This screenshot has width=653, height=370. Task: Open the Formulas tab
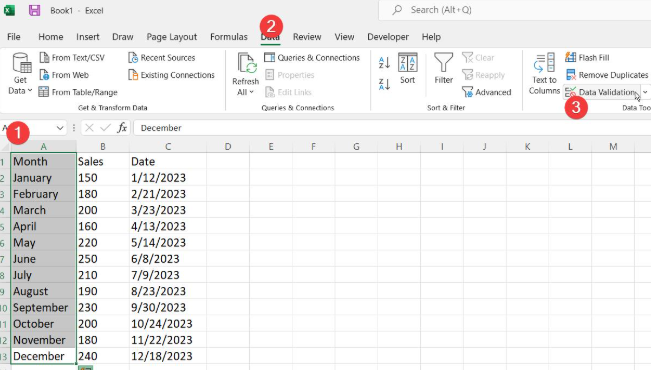click(229, 37)
